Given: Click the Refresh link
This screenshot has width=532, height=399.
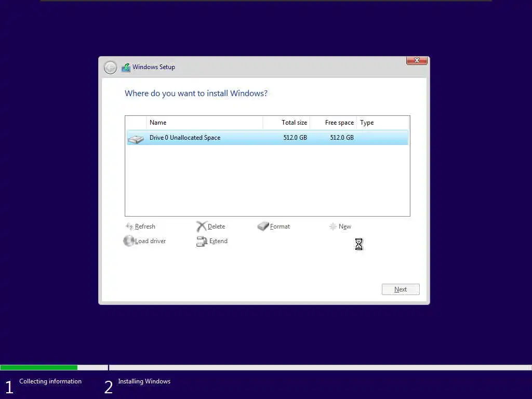Looking at the screenshot, I should pos(145,227).
